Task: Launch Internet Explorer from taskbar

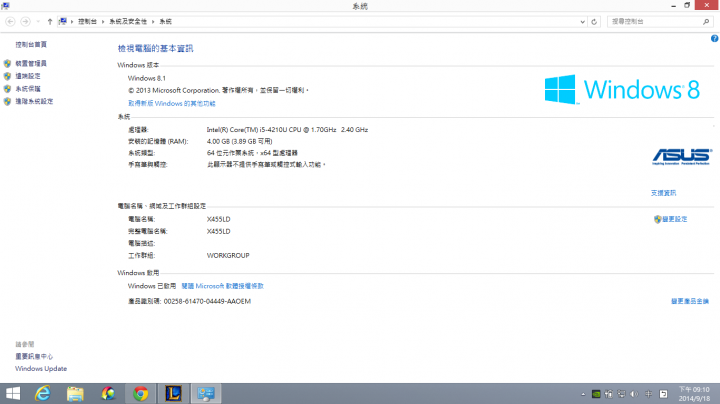Action: click(x=43, y=393)
